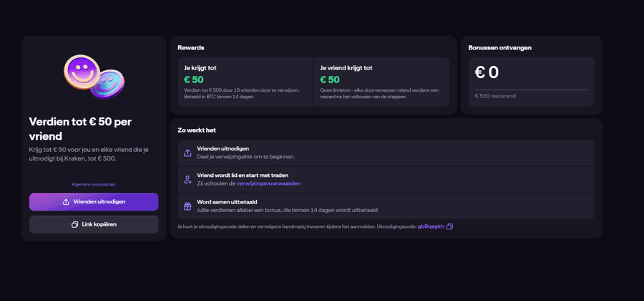
Task: Click the bonus progress bar above € 500 resterend
Action: (x=531, y=90)
